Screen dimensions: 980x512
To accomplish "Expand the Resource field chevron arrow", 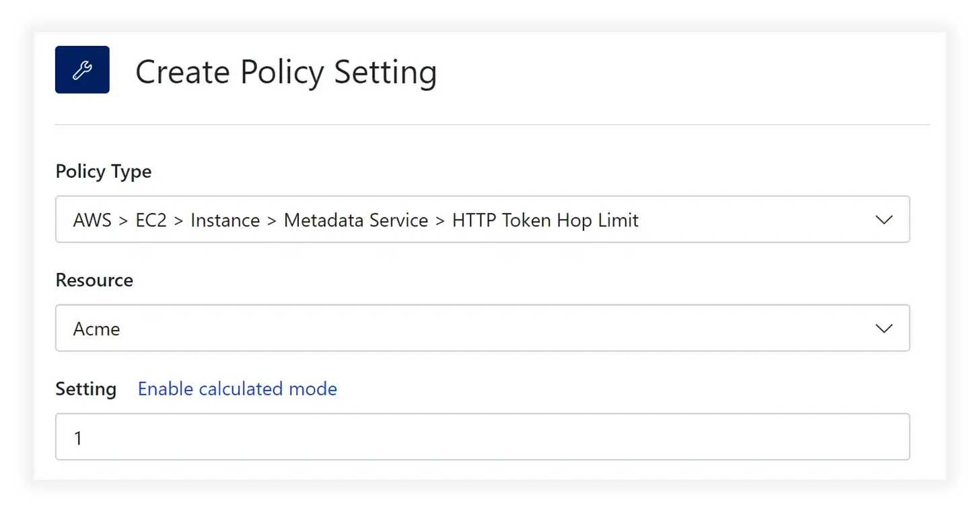I will 884,328.
